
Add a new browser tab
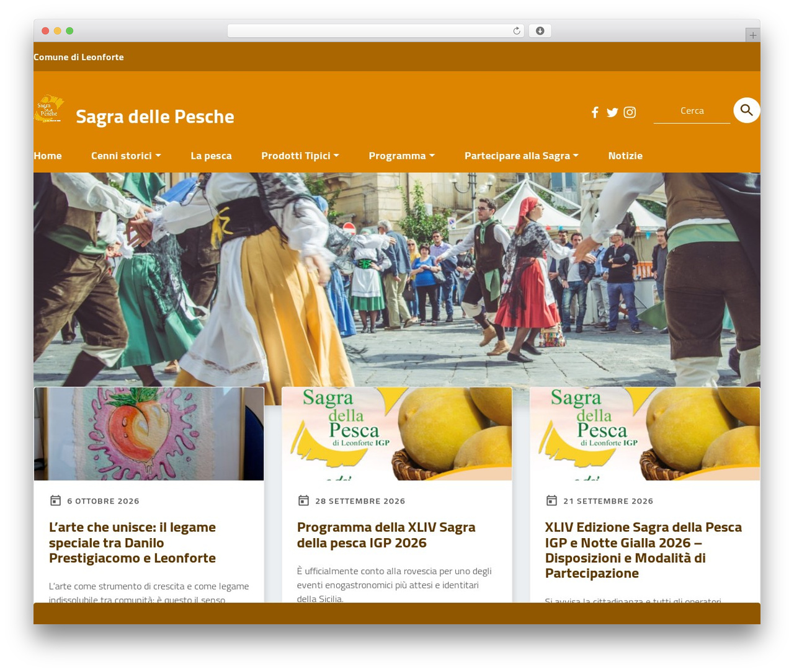pos(752,35)
